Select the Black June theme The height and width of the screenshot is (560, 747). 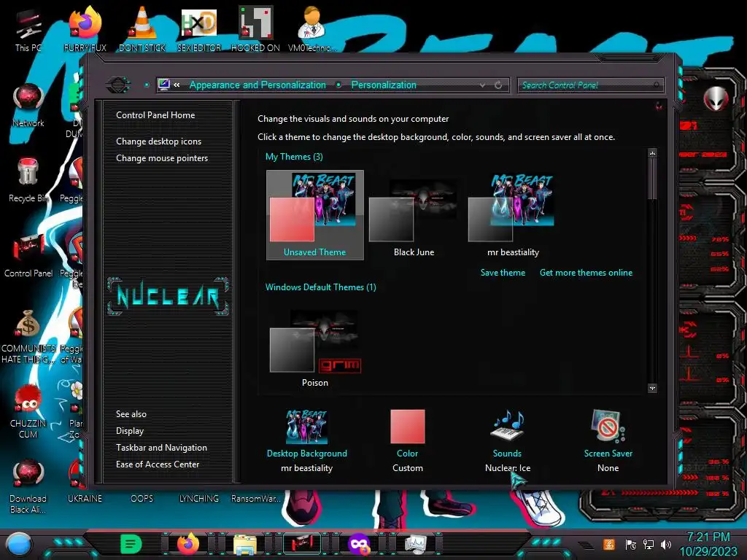click(414, 215)
